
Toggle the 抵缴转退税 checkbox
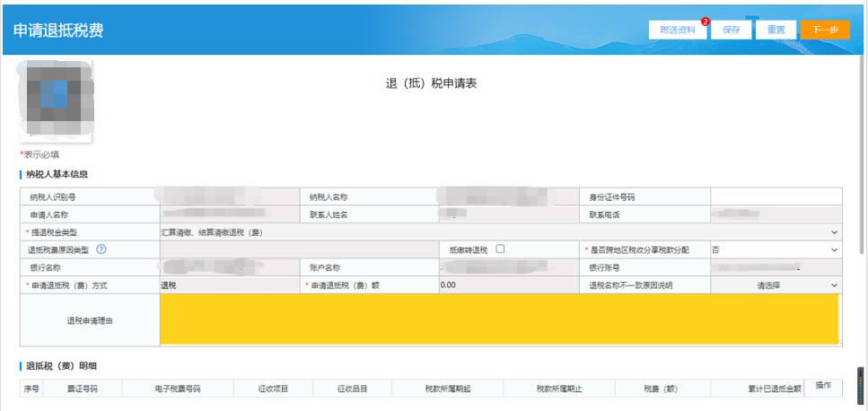click(x=501, y=249)
